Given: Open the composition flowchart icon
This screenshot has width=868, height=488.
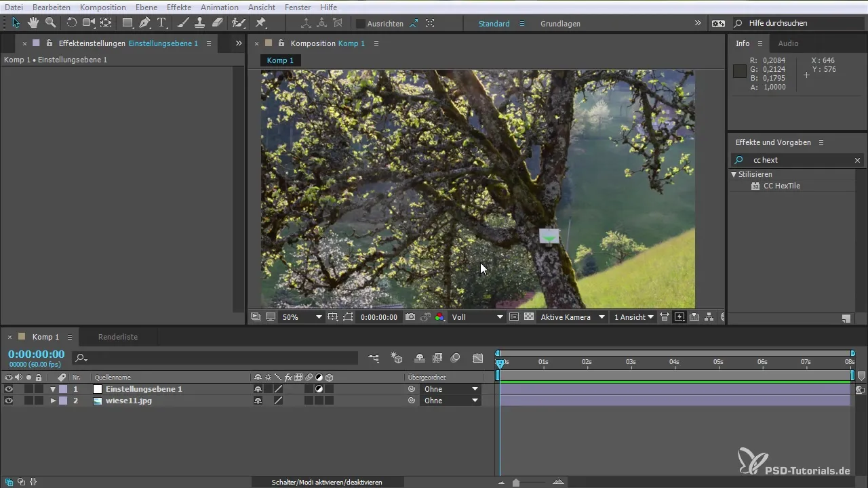Looking at the screenshot, I should pyautogui.click(x=709, y=317).
